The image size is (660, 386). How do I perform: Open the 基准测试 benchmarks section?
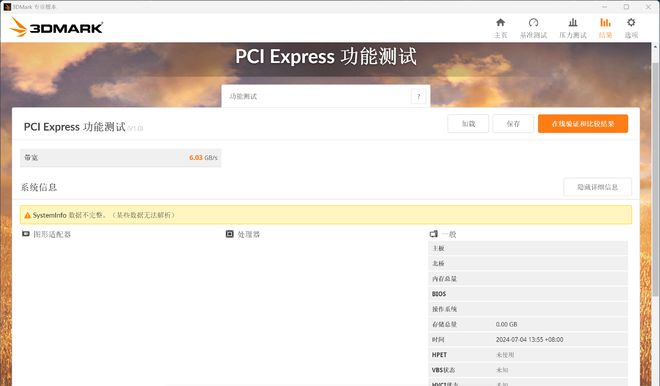pos(533,28)
